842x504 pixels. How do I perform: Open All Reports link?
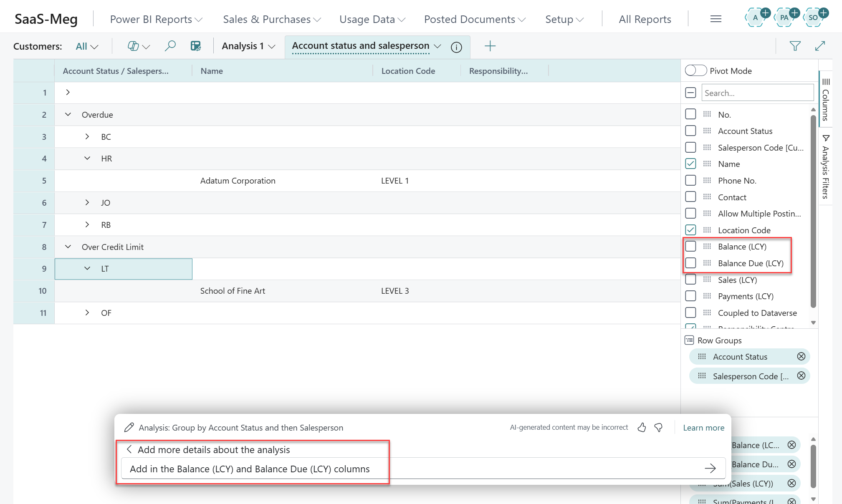tap(645, 19)
